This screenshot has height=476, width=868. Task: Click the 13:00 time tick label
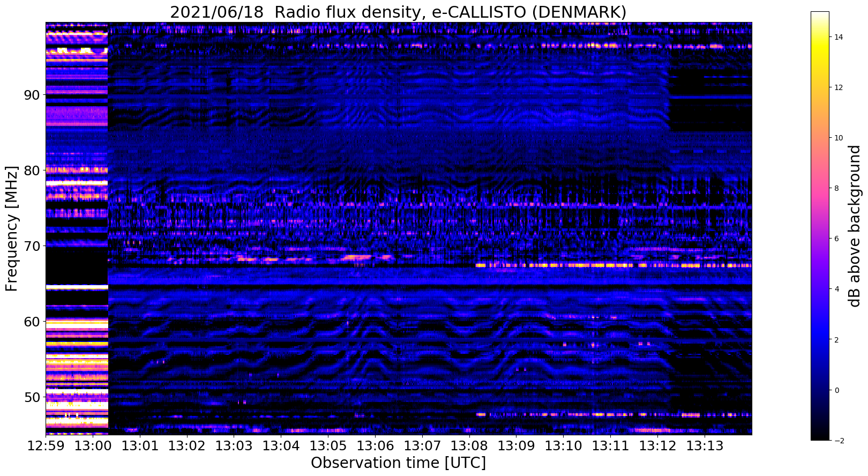[93, 445]
